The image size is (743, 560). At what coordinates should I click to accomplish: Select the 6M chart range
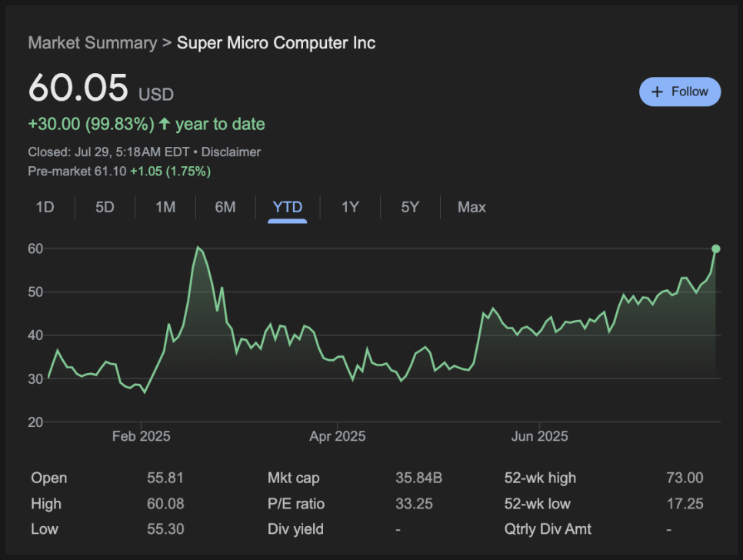click(225, 207)
